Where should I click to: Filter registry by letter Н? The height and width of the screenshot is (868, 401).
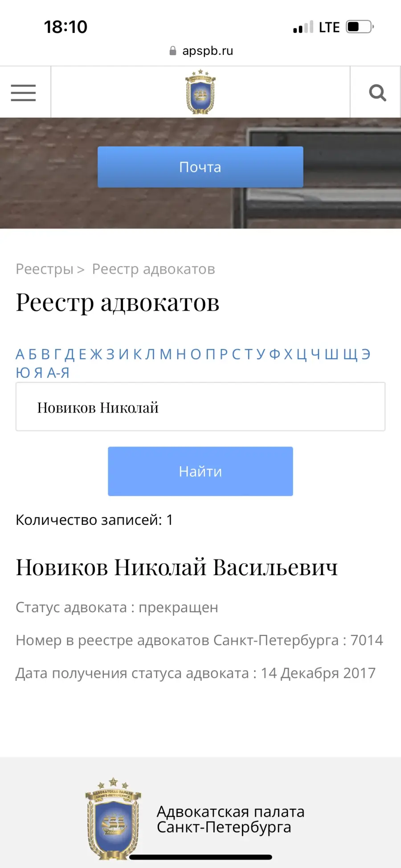coord(181,354)
